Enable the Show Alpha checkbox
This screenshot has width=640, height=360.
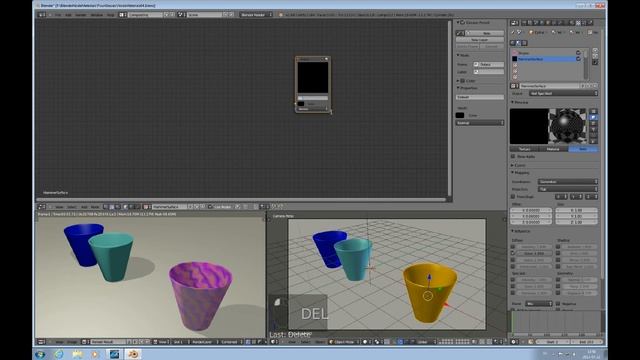click(513, 156)
